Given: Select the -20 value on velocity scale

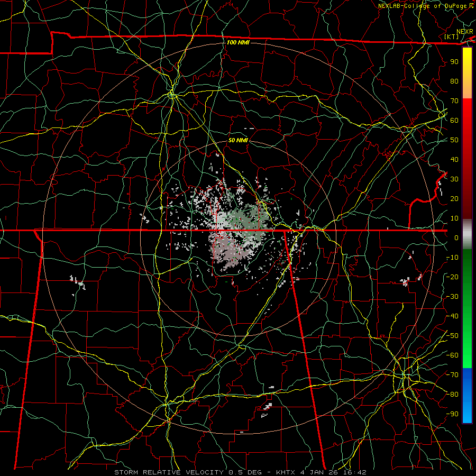Looking at the screenshot, I should pos(452,277).
